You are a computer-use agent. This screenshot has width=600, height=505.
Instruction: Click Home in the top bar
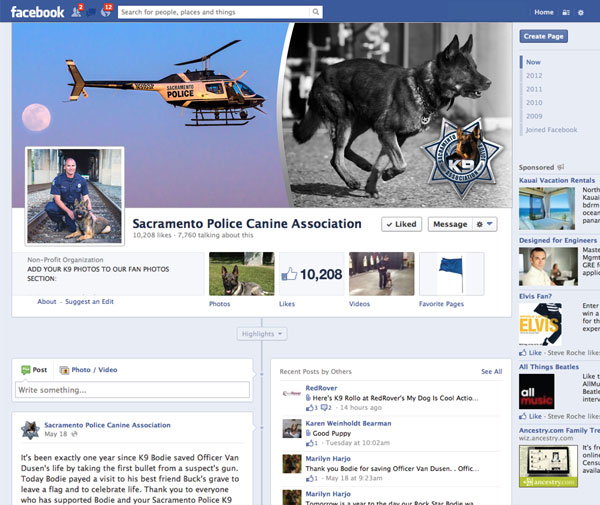(544, 12)
